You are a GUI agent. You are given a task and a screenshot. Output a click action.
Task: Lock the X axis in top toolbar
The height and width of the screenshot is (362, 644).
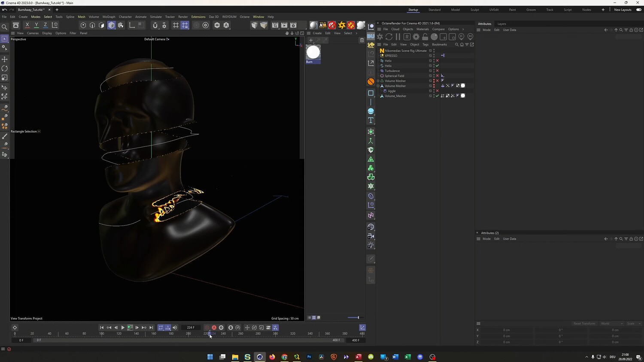click(x=27, y=25)
